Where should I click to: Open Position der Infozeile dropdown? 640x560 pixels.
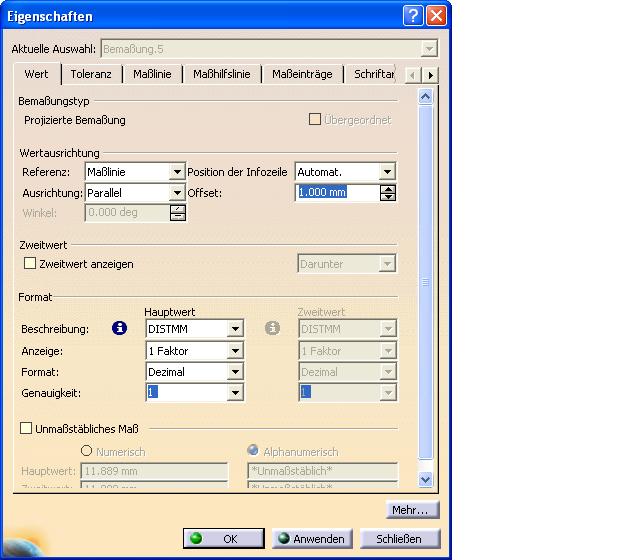(387, 172)
